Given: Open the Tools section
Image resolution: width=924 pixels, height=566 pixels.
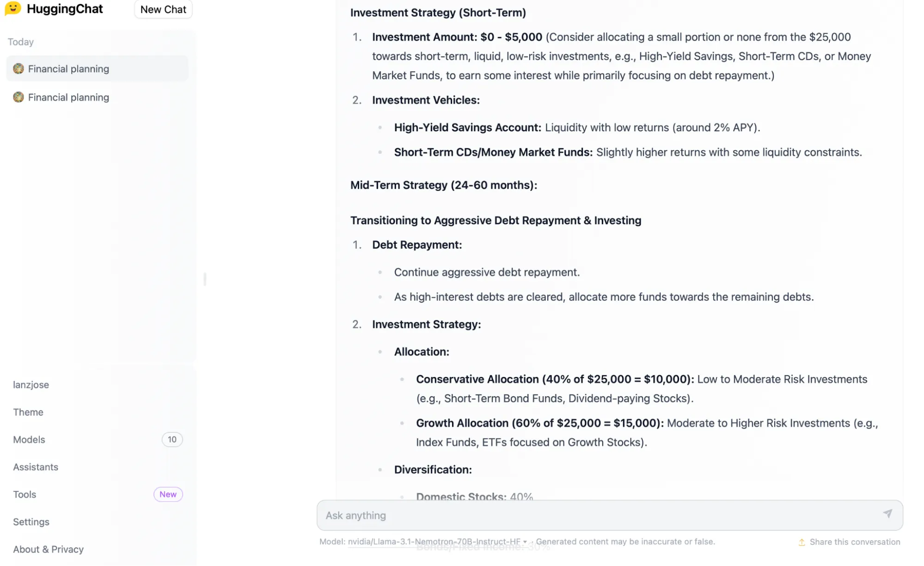Looking at the screenshot, I should (24, 494).
